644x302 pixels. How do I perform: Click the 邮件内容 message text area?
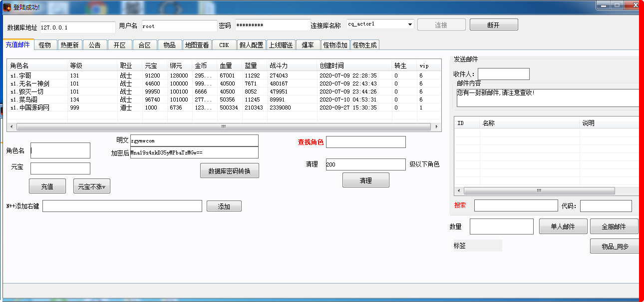[548, 97]
